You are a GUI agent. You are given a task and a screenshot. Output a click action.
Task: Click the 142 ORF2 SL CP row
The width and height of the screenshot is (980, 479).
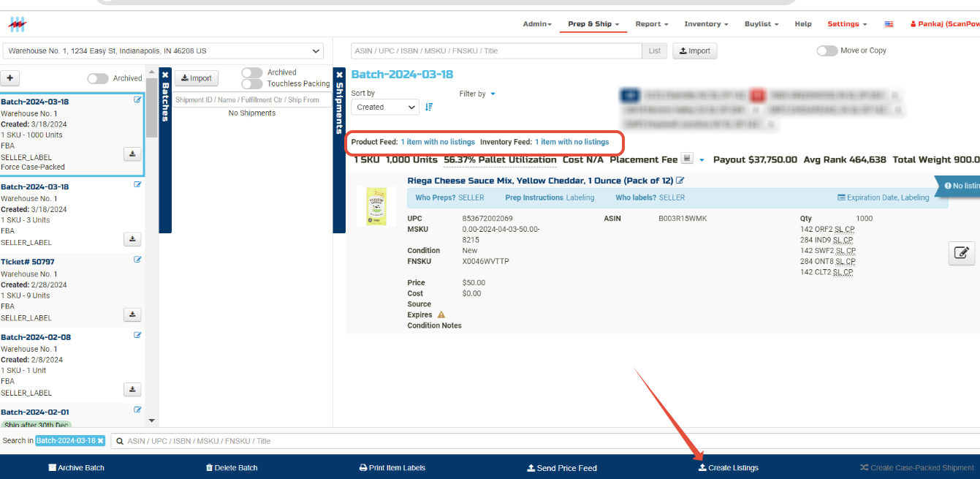coord(828,230)
